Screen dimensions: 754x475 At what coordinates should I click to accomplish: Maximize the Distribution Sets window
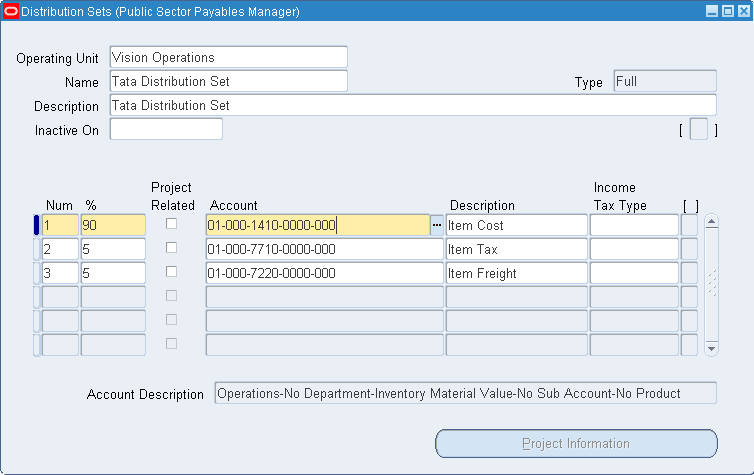pos(727,12)
